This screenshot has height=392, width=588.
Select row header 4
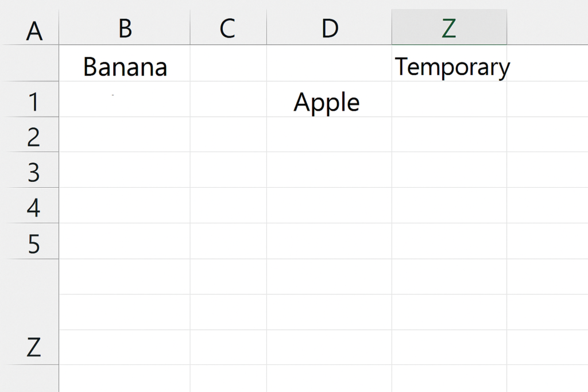(x=30, y=205)
